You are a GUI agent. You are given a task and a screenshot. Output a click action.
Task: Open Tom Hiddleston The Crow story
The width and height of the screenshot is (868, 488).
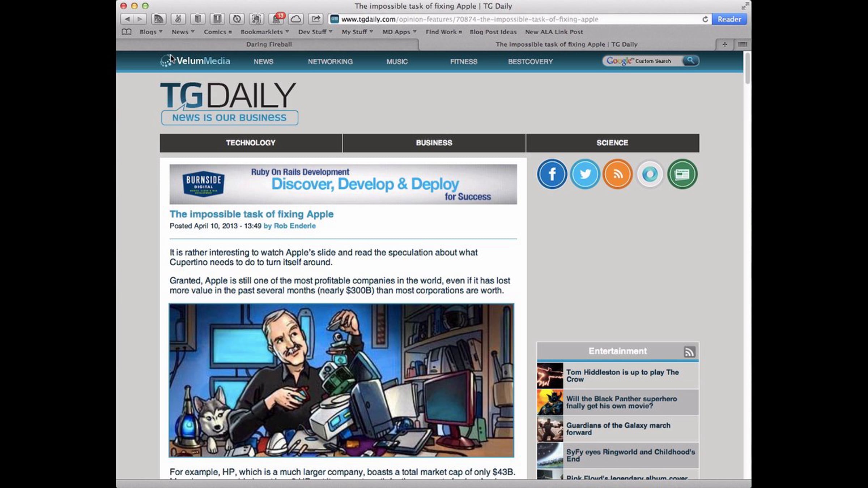tap(622, 376)
